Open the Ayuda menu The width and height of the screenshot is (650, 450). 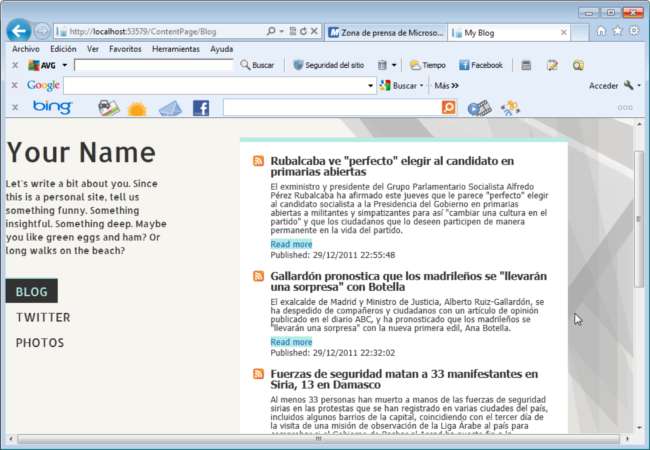coord(221,49)
